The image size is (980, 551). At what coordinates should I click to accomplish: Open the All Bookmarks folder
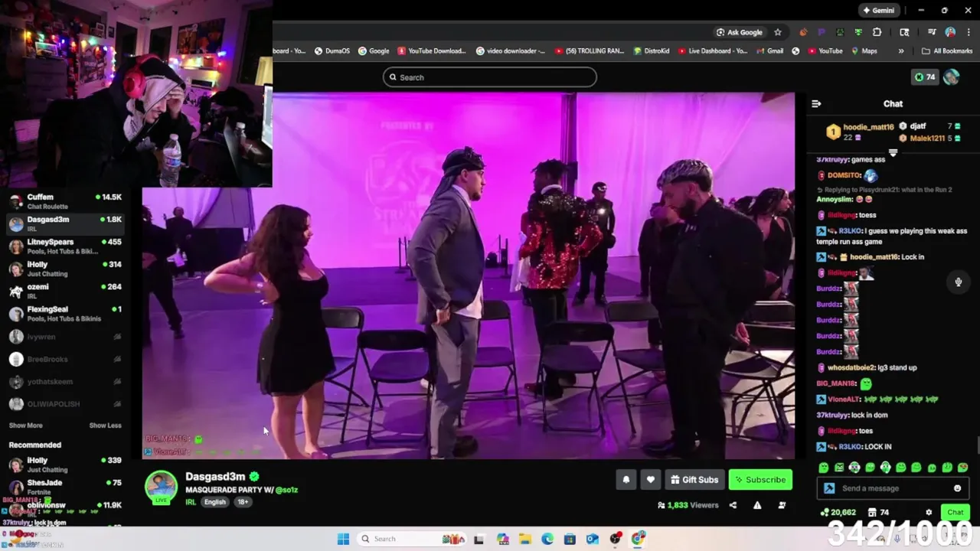pos(947,51)
